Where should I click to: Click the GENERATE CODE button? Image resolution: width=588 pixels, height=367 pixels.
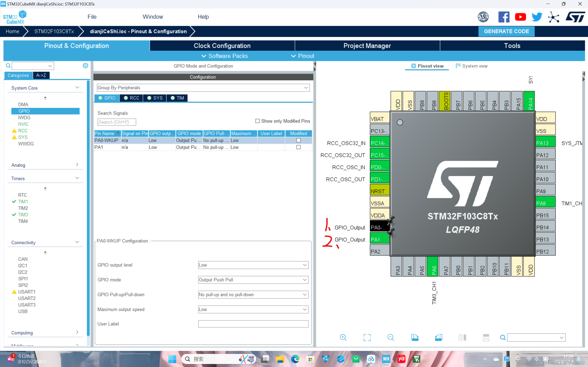tap(506, 31)
